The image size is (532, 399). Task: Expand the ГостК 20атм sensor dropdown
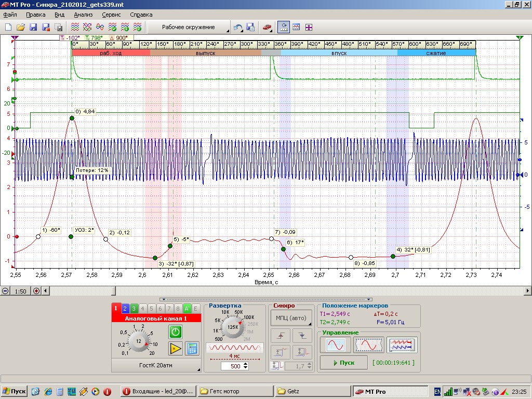[156, 365]
